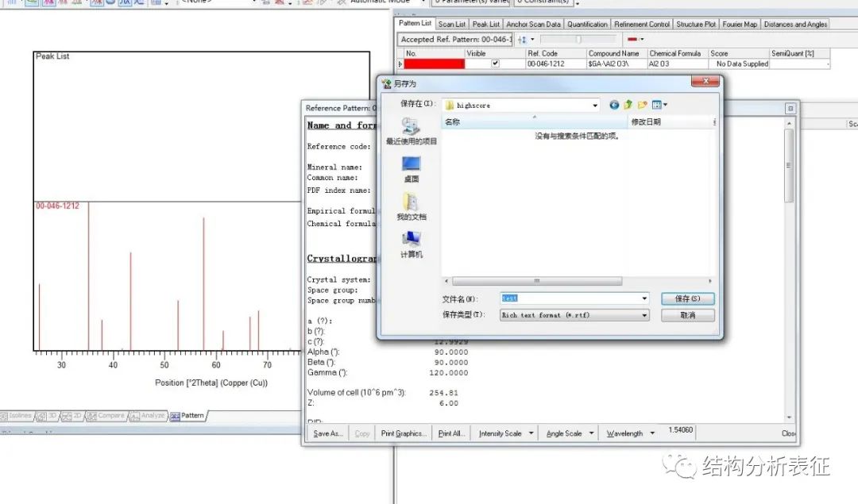Click the '00-046-1212' Ref. Code cell
Image resolution: width=858 pixels, height=504 pixels.
pos(555,64)
